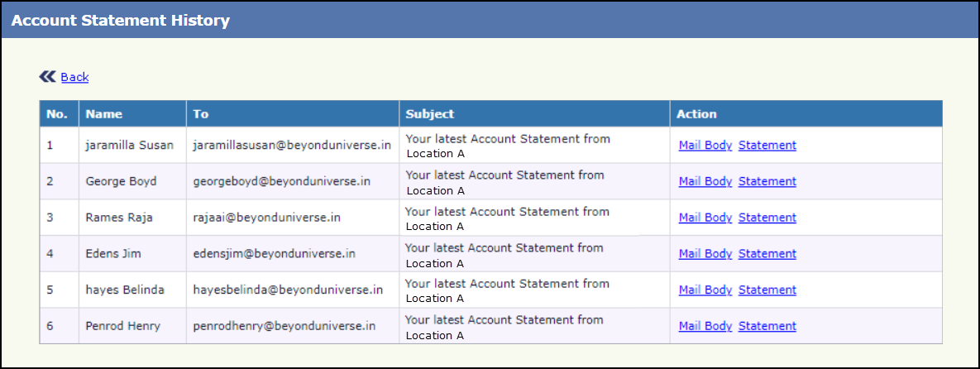Image resolution: width=980 pixels, height=369 pixels.
Task: Click the Account Statement History title
Action: click(121, 21)
